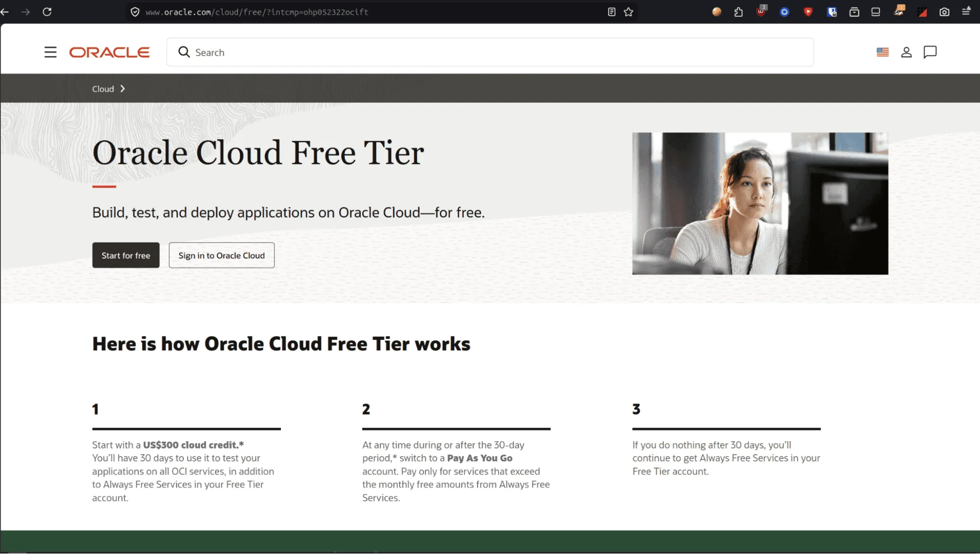Click the 'Pay As You Go' bold text
This screenshot has width=980, height=554.
pyautogui.click(x=480, y=458)
